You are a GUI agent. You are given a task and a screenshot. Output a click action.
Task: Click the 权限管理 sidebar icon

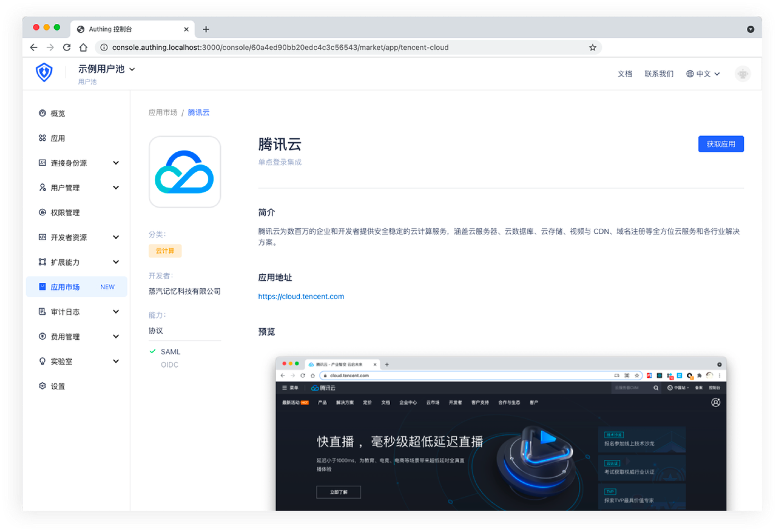(x=42, y=212)
